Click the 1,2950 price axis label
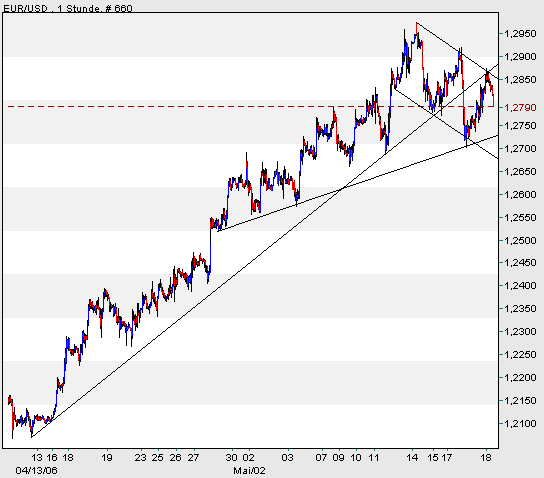The width and height of the screenshot is (544, 478). pos(520,34)
